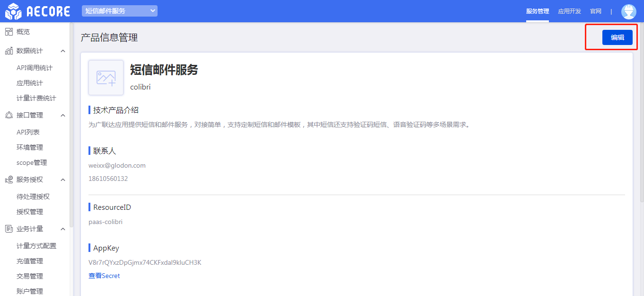Switch to the 应用开发 tab
Screen dimensions: 644x296
569,11
